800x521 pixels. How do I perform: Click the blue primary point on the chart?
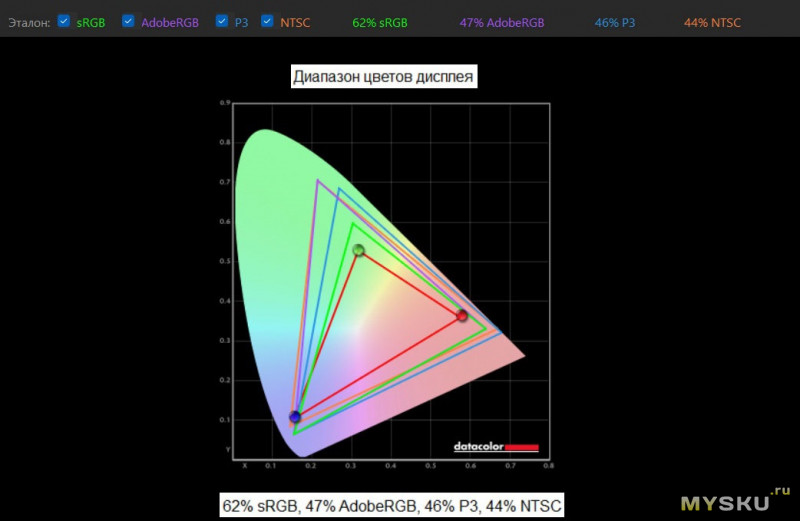click(x=295, y=417)
